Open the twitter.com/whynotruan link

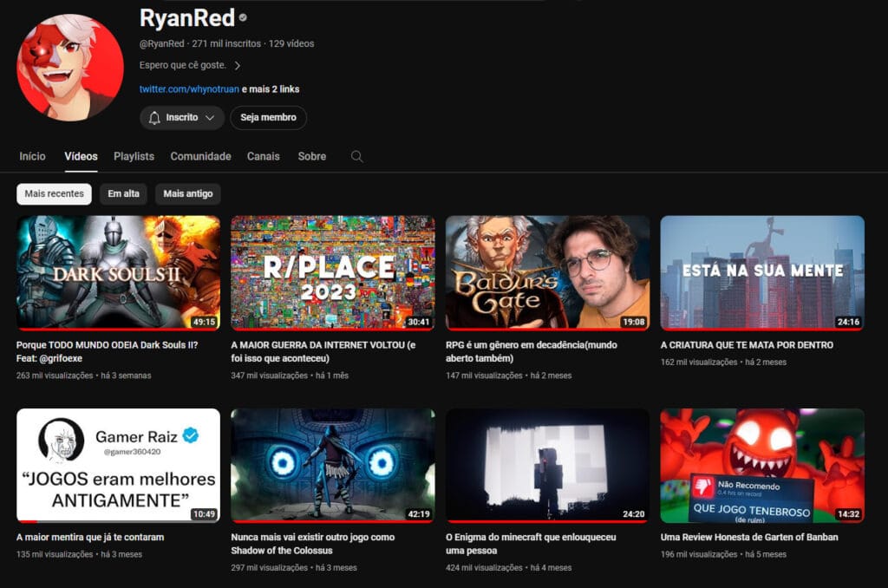189,89
